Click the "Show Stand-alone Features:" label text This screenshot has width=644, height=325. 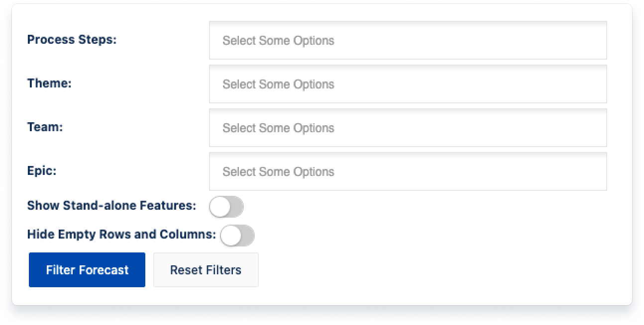coord(111,205)
